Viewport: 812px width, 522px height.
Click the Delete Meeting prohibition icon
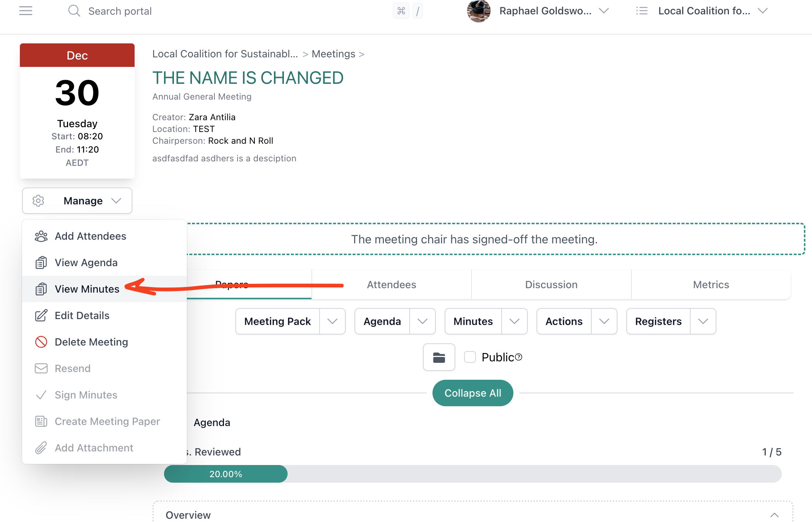pyautogui.click(x=41, y=342)
